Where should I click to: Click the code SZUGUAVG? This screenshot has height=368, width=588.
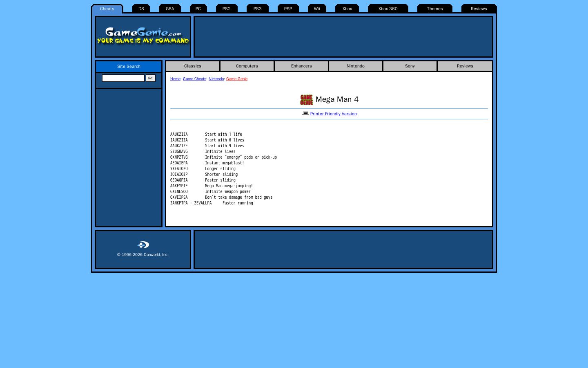click(x=179, y=152)
